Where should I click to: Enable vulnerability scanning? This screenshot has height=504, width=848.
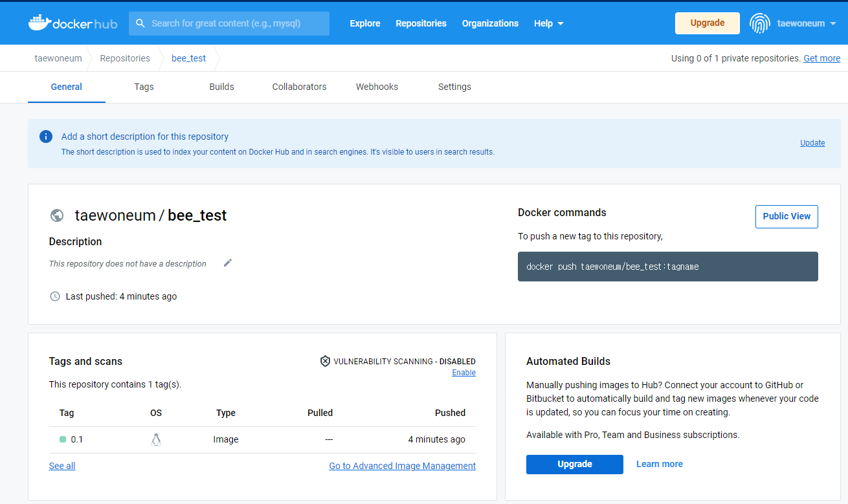point(463,373)
